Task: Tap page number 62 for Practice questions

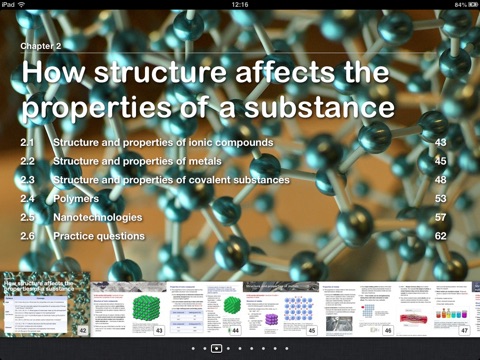Action: (440, 236)
